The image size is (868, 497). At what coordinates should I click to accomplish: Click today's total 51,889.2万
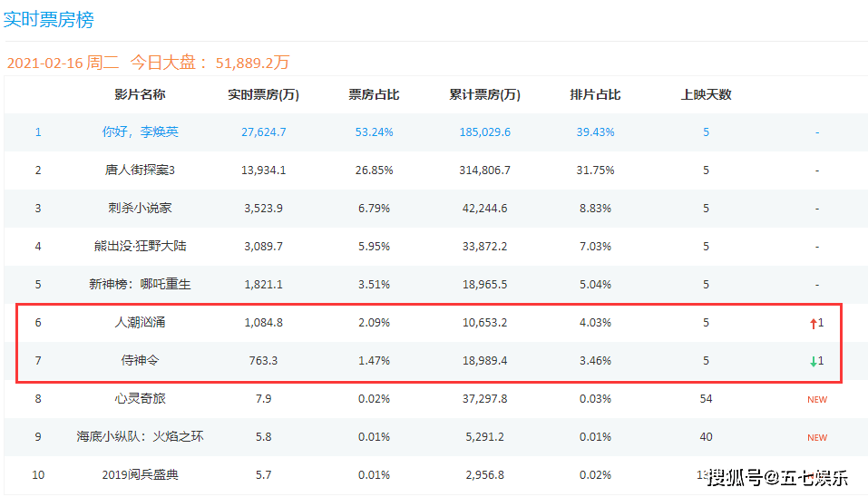pos(252,63)
